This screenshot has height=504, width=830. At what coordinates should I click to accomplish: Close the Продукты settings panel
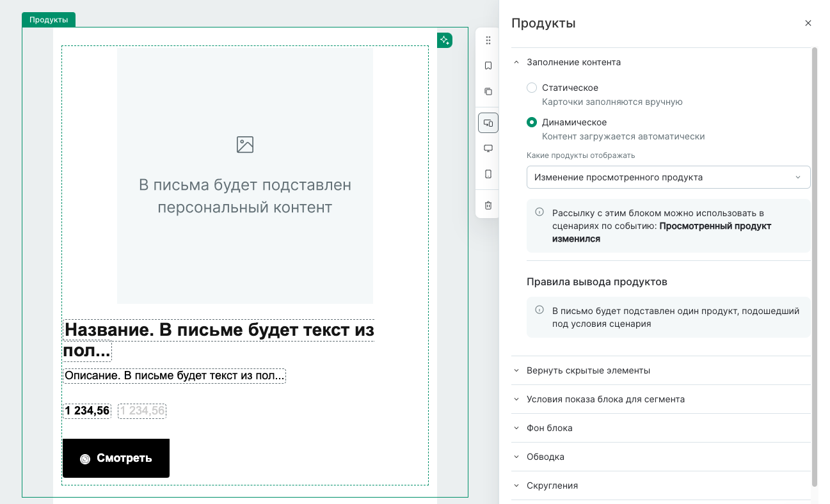tap(808, 23)
